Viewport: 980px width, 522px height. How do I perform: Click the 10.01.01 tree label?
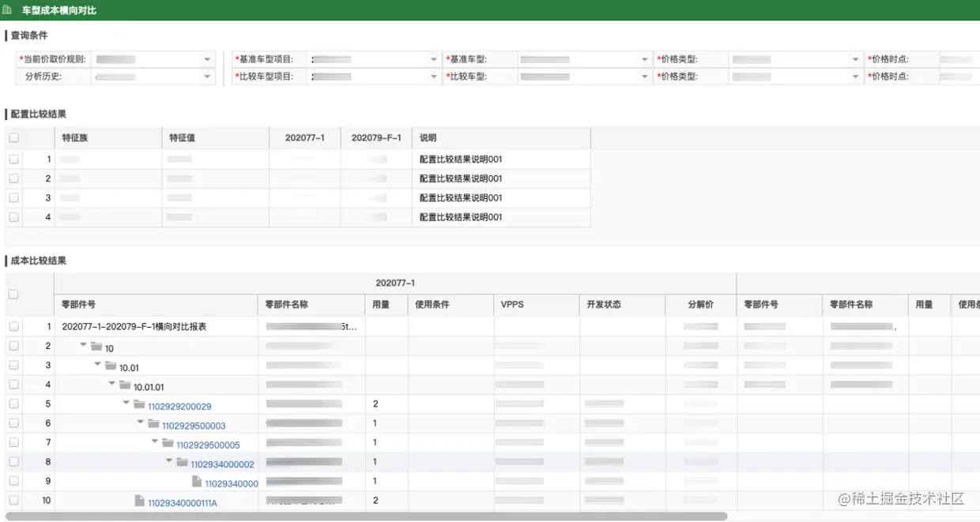tap(149, 387)
